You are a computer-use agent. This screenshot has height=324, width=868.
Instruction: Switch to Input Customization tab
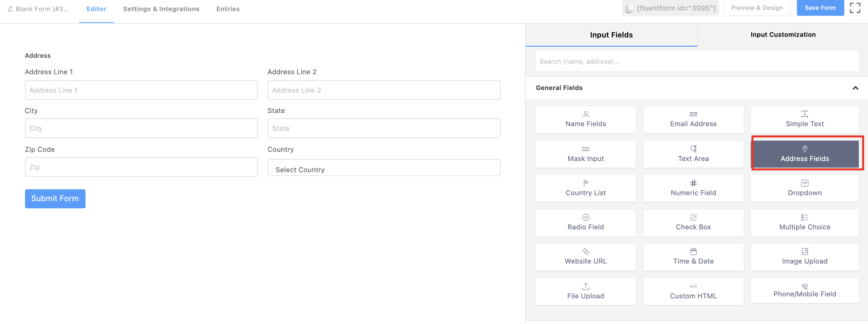(x=783, y=35)
